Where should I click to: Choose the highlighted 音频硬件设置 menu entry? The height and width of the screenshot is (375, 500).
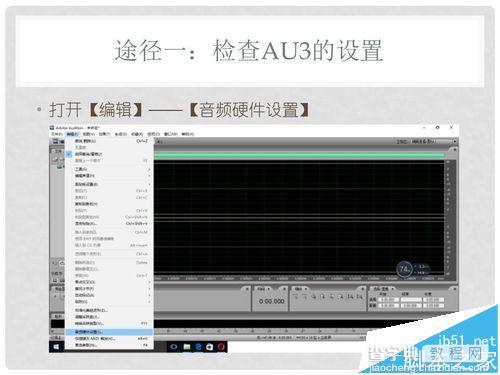109,332
